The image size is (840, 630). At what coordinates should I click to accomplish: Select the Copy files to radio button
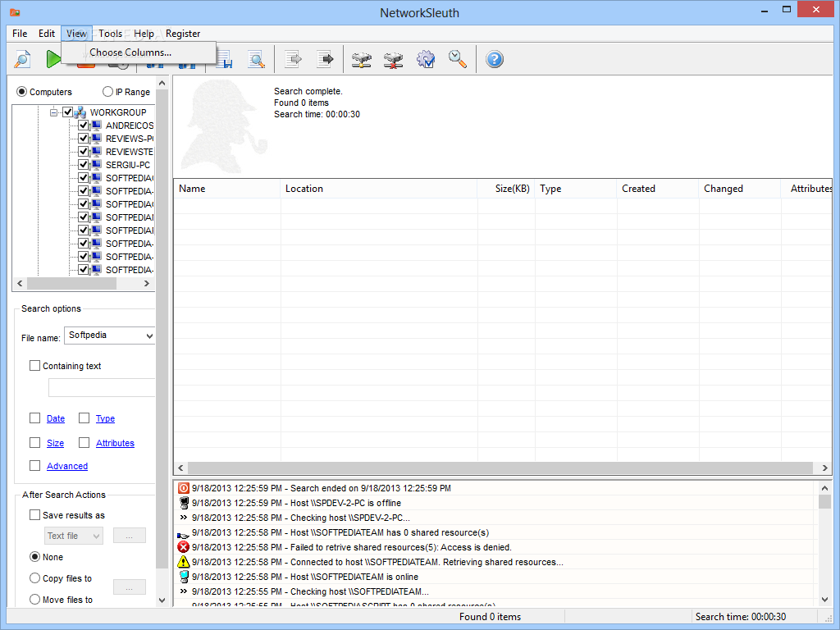click(x=34, y=578)
